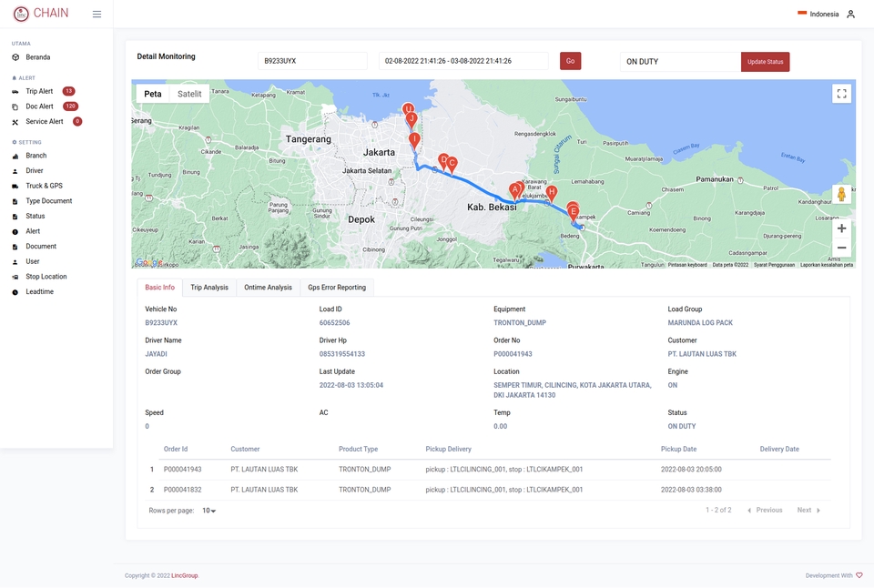This screenshot has height=588, width=874.
Task: Open Service Alert page
Action: 44,121
